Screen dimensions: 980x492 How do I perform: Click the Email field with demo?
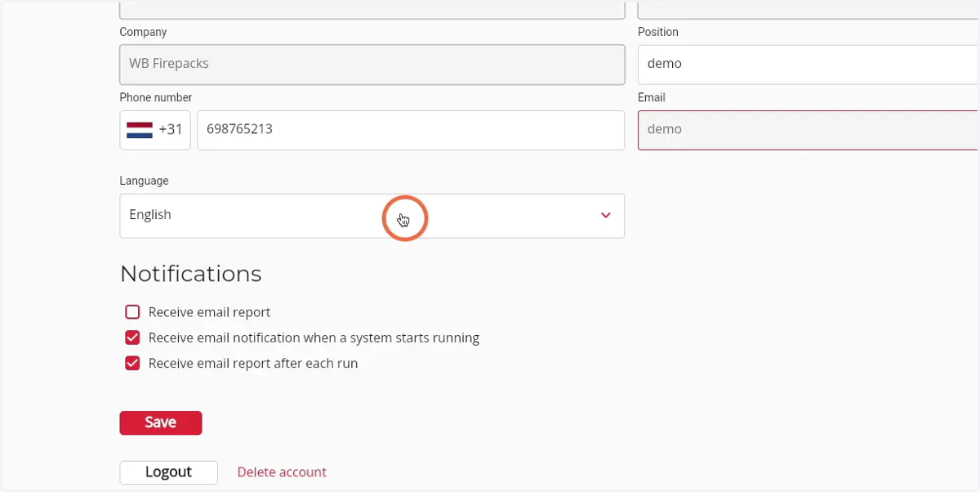pyautogui.click(x=808, y=130)
